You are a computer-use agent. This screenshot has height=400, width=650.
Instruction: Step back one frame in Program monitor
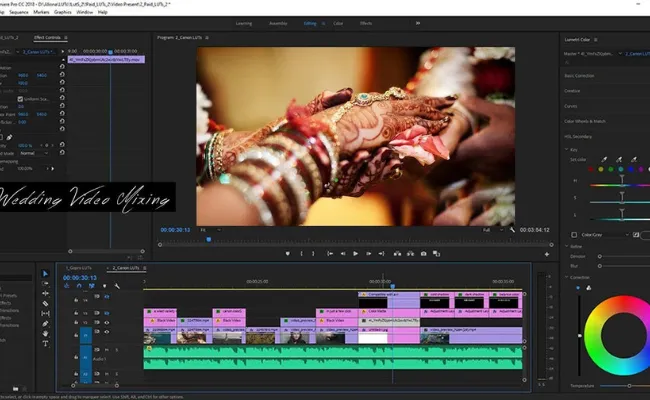coord(343,254)
